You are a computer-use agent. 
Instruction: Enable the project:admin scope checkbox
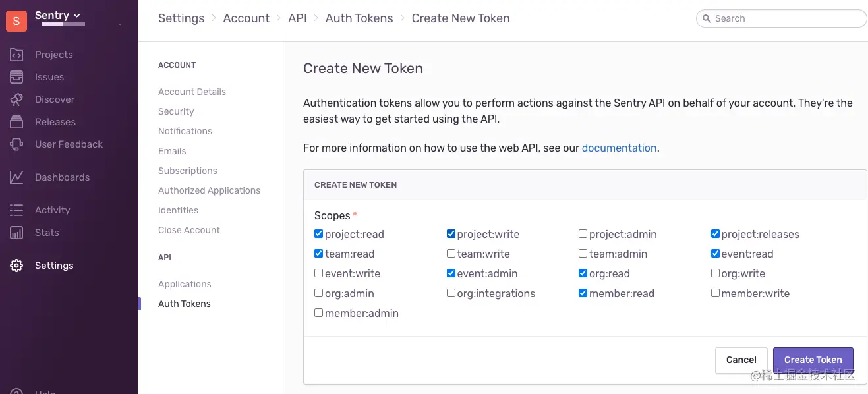tap(583, 234)
